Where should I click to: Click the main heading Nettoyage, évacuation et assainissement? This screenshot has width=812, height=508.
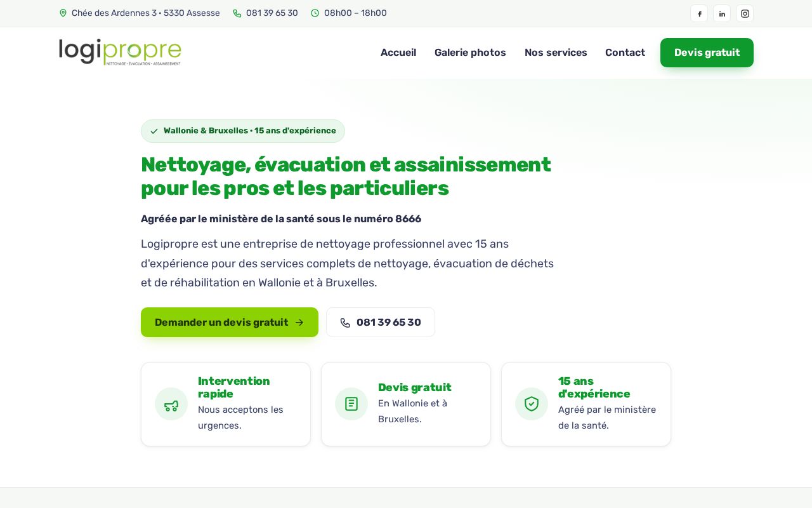(346, 177)
